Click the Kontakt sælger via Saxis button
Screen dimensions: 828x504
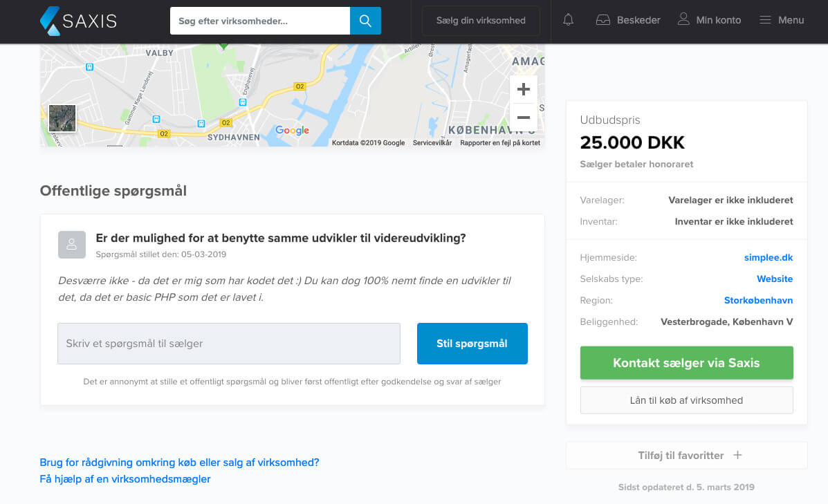point(686,362)
